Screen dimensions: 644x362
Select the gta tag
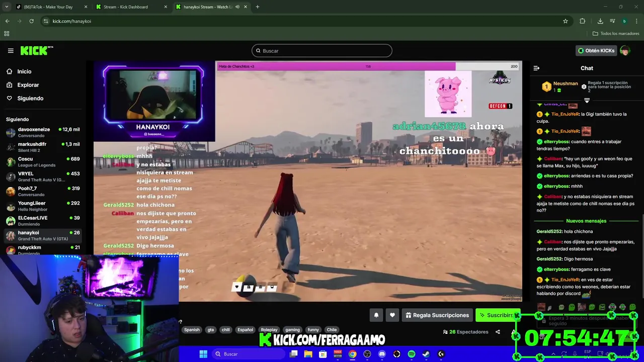pos(211,330)
